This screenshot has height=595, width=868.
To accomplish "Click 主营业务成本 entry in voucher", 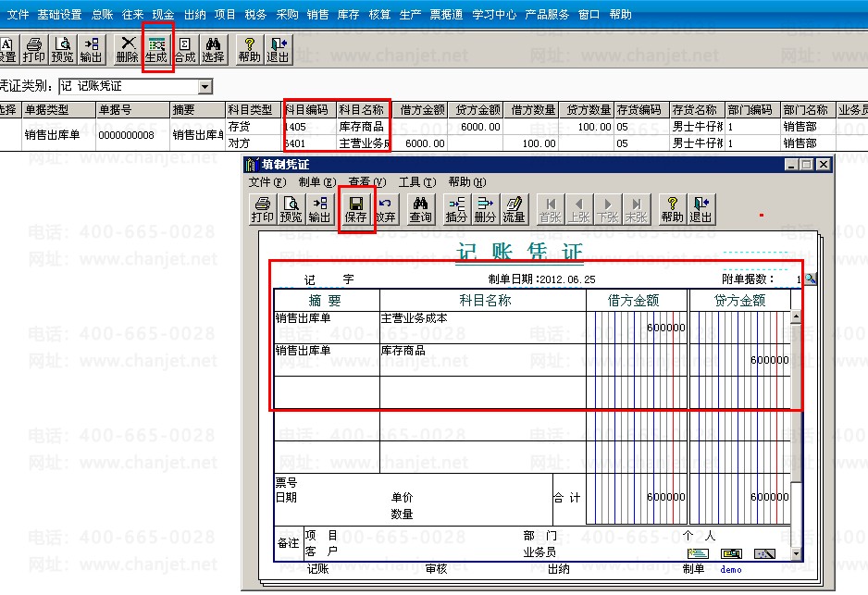I will 414,318.
